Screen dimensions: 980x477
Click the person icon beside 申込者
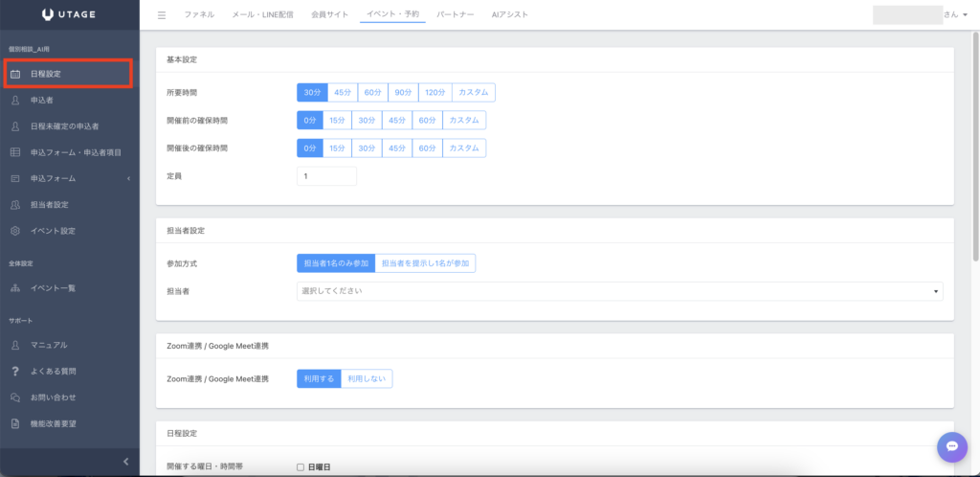[15, 100]
